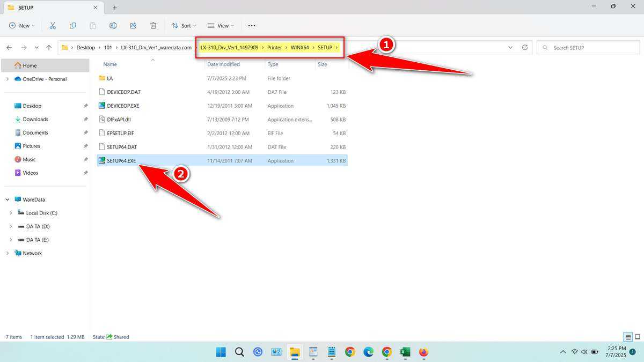Go up one folder level
This screenshot has height=362, width=644.
[49, 48]
